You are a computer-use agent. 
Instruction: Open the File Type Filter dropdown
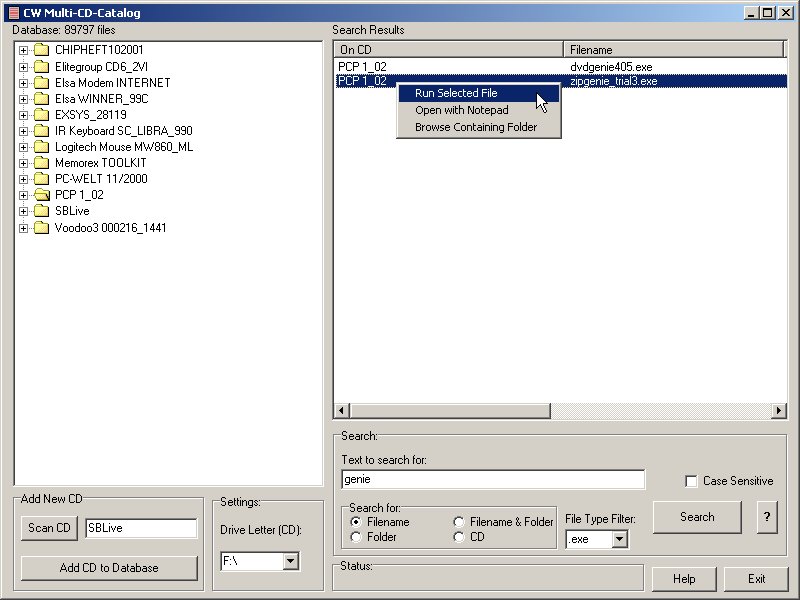[619, 539]
